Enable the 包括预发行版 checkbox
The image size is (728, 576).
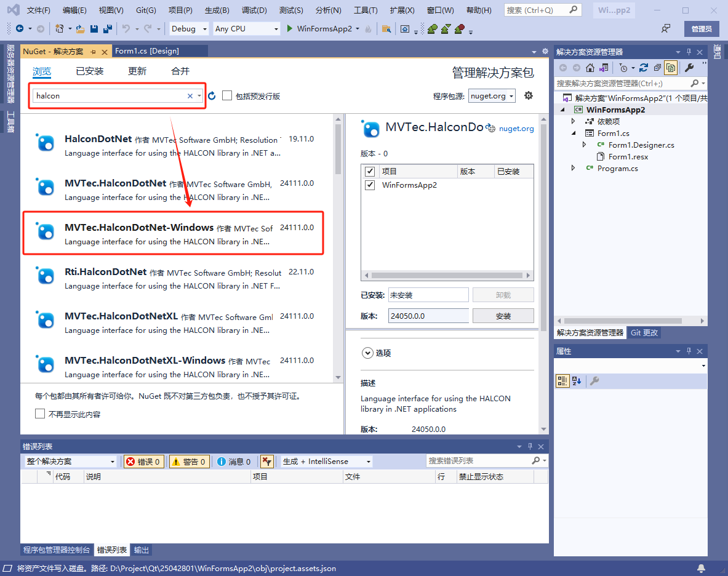[x=226, y=96]
